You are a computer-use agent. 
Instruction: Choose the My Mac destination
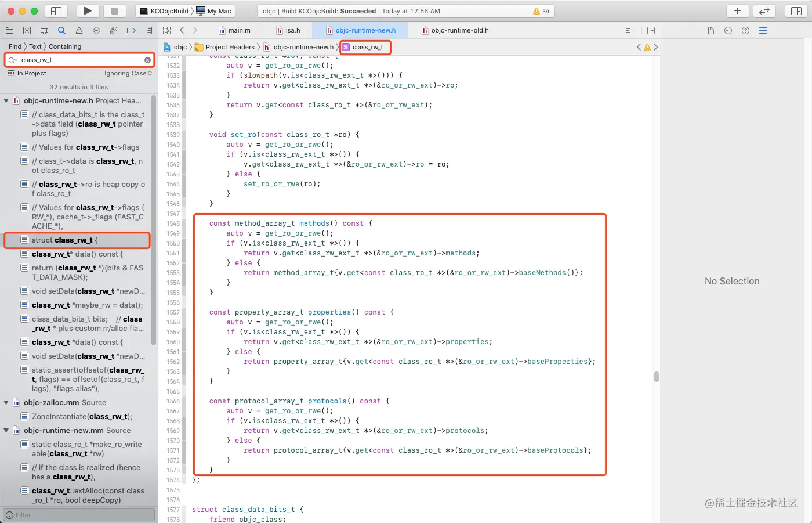tap(214, 11)
